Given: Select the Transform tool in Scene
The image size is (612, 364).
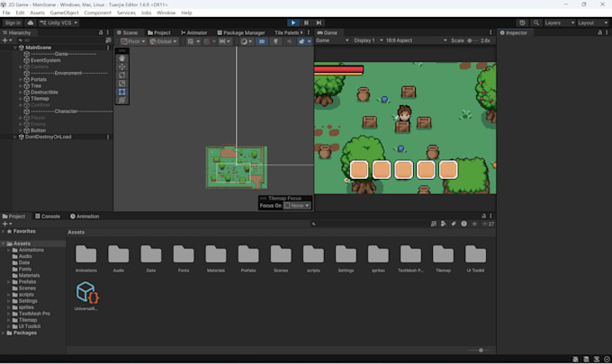Looking at the screenshot, I should pos(121,100).
